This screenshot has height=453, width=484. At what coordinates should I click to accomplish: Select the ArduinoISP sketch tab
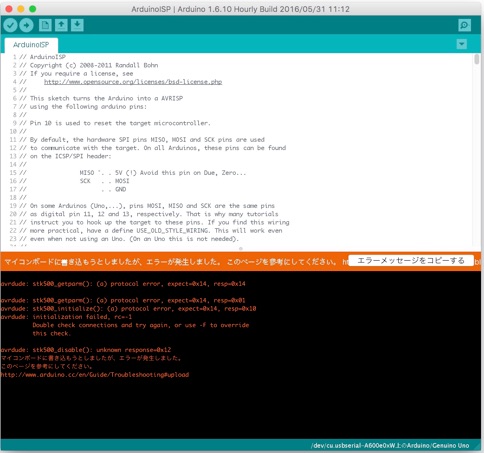point(31,45)
